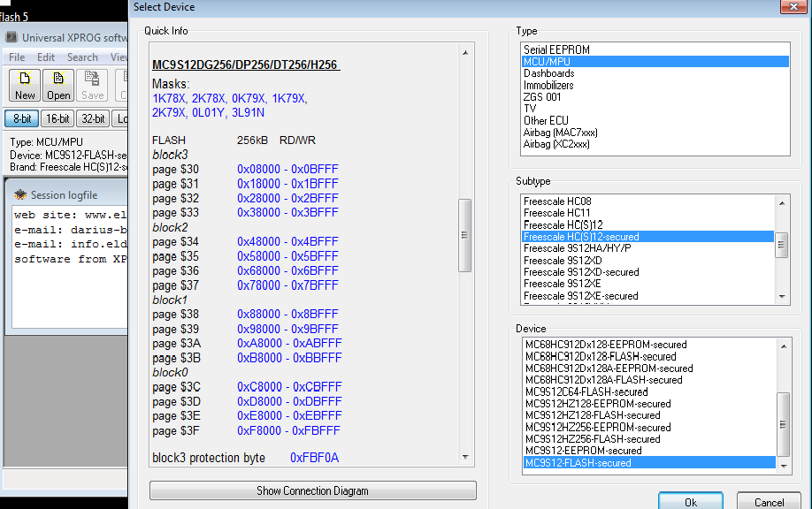Viewport: 812px width, 509px height.
Task: Select Dashboards type
Action: [x=655, y=73]
